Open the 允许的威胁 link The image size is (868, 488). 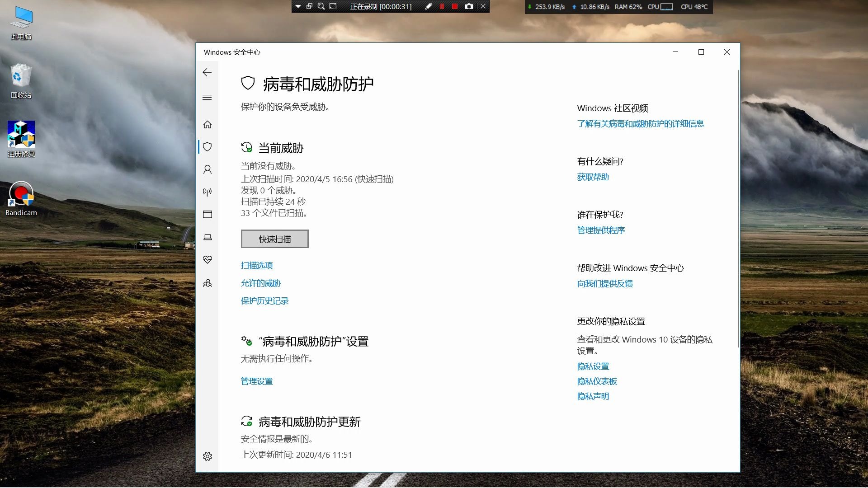pyautogui.click(x=261, y=283)
